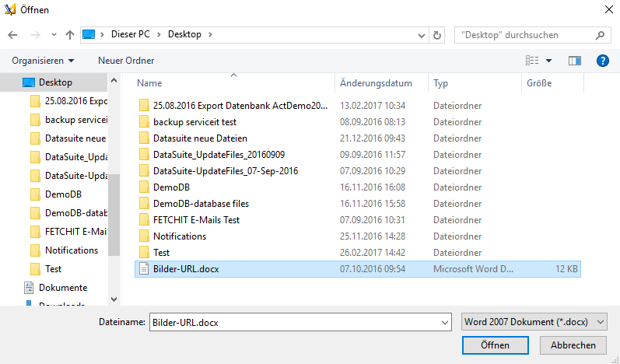The width and height of the screenshot is (620, 364).
Task: Create a folder with Neuer Ordner
Action: 126,61
